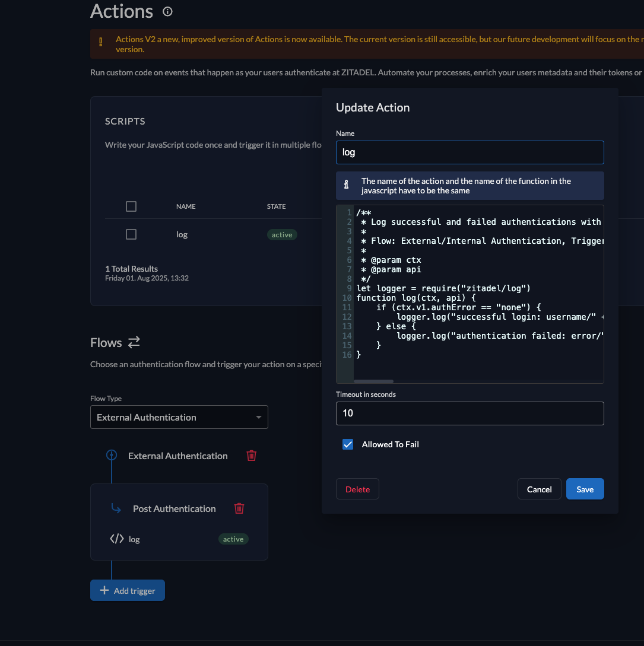Click the Post Authentication arrow icon
Screen dimensions: 644x646
[x=116, y=508]
